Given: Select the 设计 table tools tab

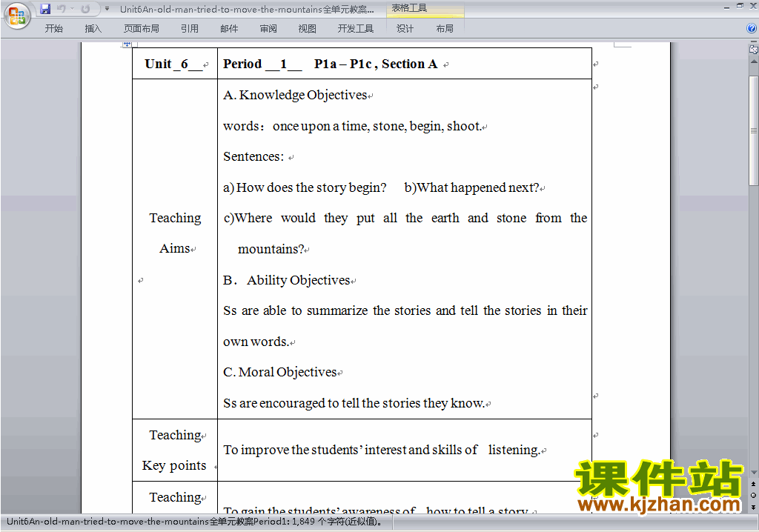Looking at the screenshot, I should (405, 29).
